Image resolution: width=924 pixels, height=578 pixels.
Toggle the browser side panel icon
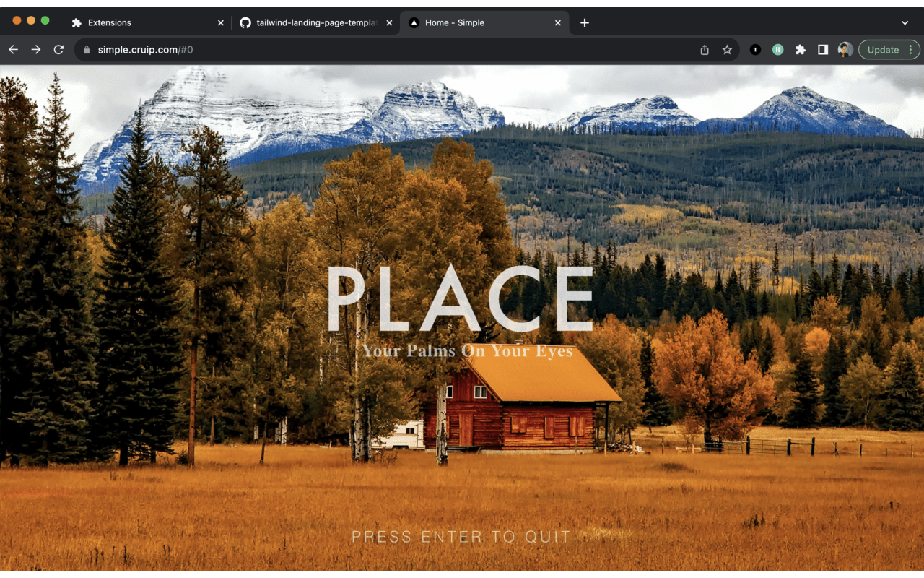(x=823, y=50)
